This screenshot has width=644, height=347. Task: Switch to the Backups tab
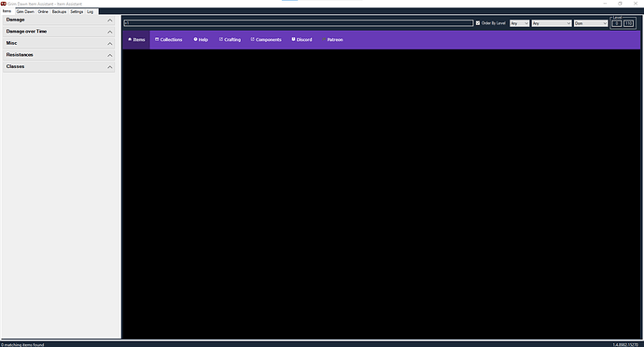pyautogui.click(x=59, y=11)
